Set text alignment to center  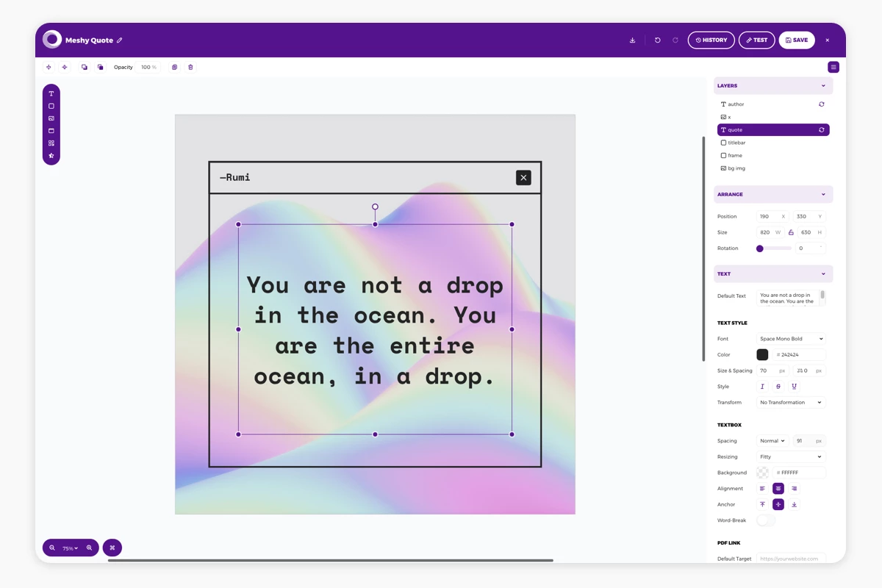point(778,489)
